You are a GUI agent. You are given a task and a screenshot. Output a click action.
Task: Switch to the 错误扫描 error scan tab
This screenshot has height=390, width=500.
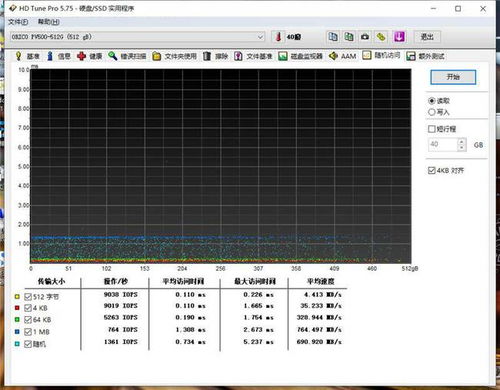tap(127, 56)
